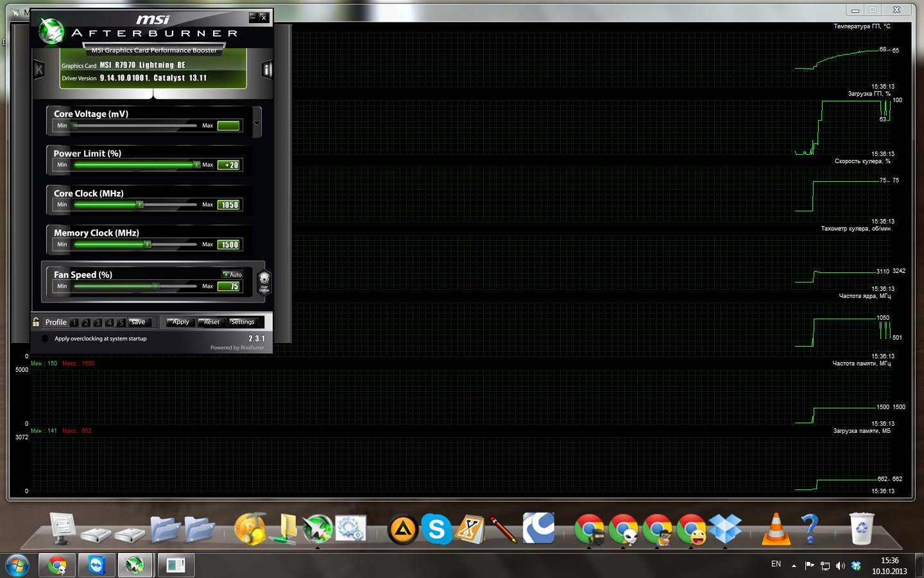Open the Chrome alien profile dock icon
The image size is (924, 578).
pyautogui.click(x=623, y=530)
